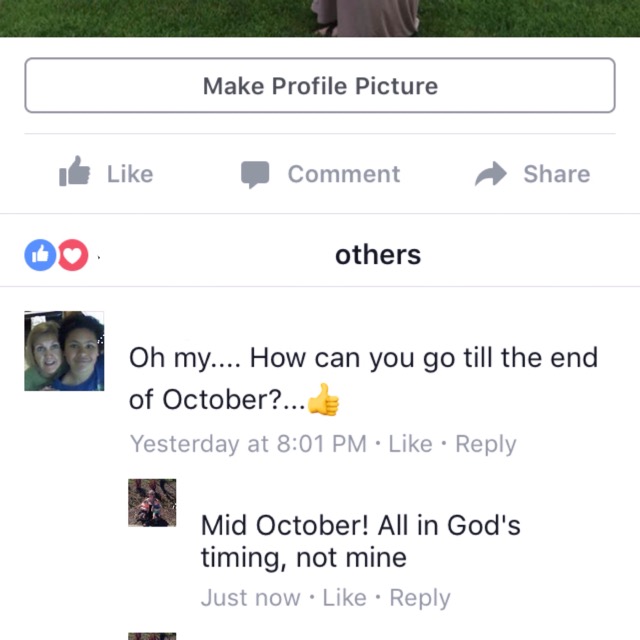Screen dimensions: 640x640
Task: Click the 'Yesterday at 8:01 PM' timestamp
Action: tap(248, 444)
